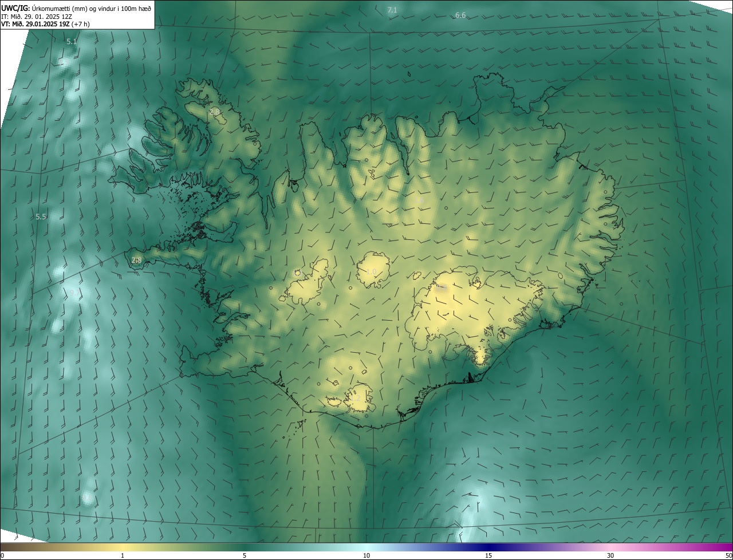733x560 pixels.
Task: Click the 1.0 value label on the glacier
Action: coord(372,272)
